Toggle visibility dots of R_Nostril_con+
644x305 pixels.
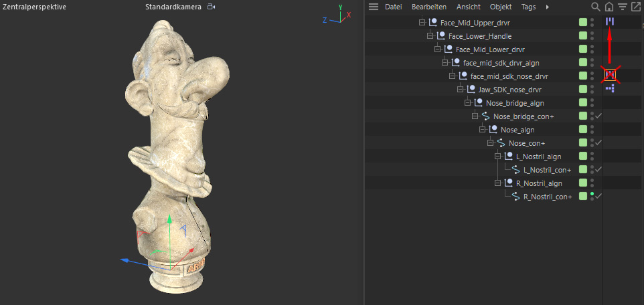pyautogui.click(x=592, y=196)
